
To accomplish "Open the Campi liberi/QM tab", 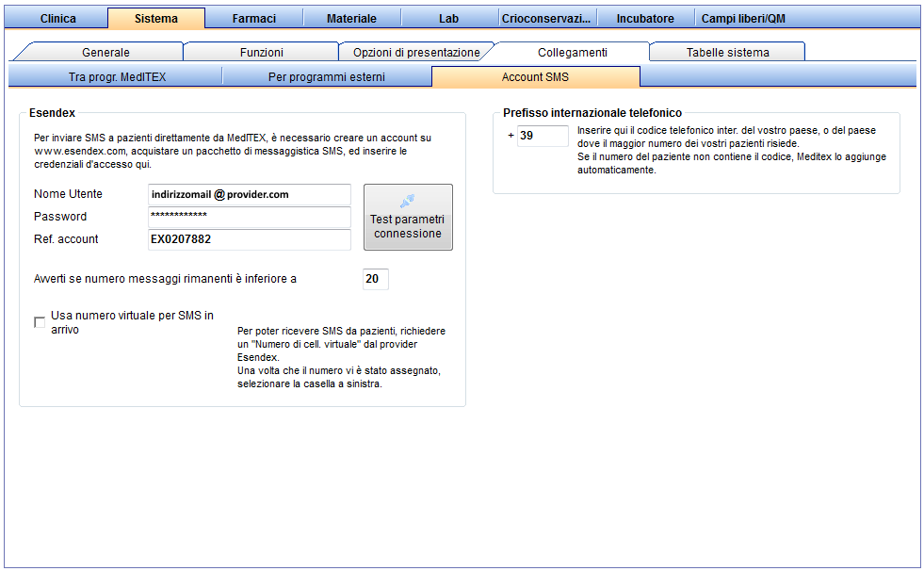I will (743, 18).
